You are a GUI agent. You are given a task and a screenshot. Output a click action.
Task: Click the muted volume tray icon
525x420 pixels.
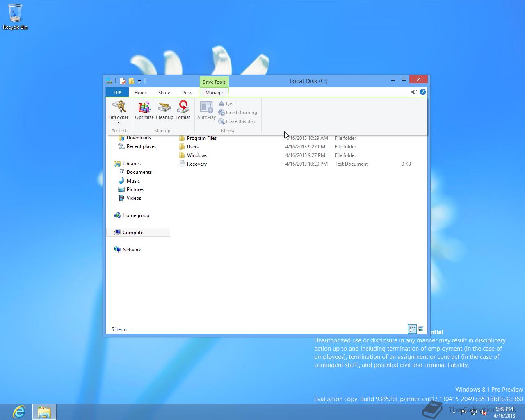(x=483, y=413)
